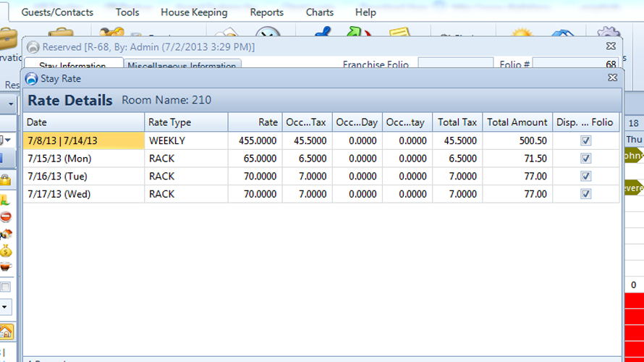Screen dimensions: 644x362
Task: Uncheck Disp. Folio for 7/17/13 (Wed) row
Action: pyautogui.click(x=585, y=193)
